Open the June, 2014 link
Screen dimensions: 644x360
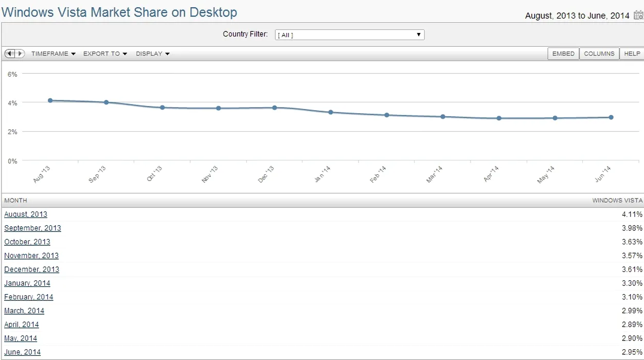click(23, 352)
